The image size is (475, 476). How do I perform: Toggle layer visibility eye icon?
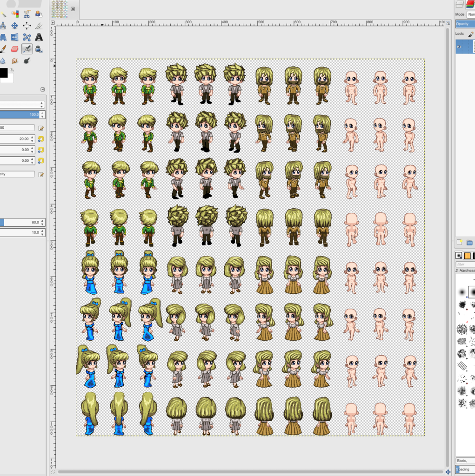click(x=459, y=46)
